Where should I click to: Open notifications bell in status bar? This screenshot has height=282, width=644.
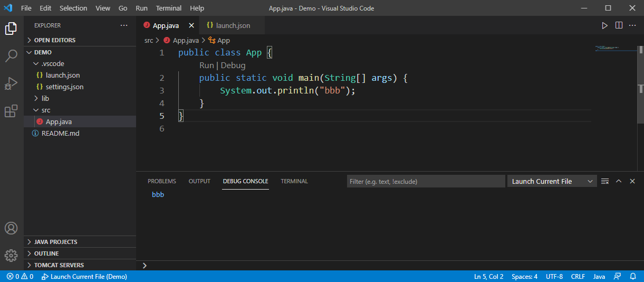[x=633, y=276]
